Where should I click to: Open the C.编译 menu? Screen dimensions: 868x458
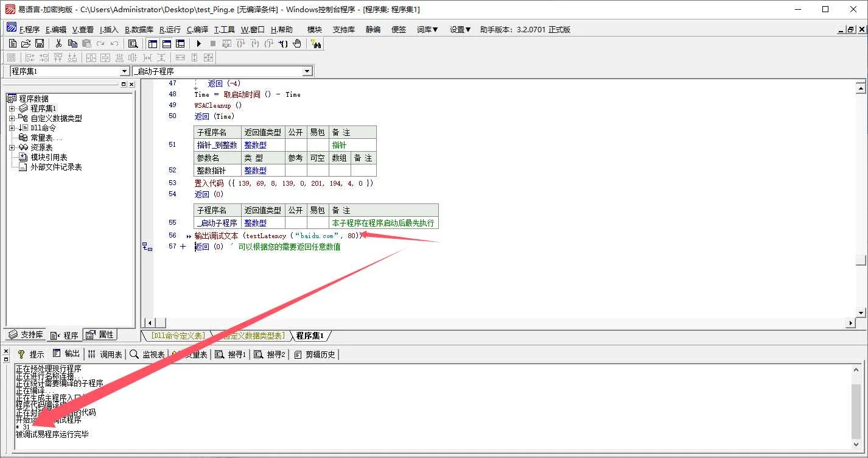click(x=197, y=29)
